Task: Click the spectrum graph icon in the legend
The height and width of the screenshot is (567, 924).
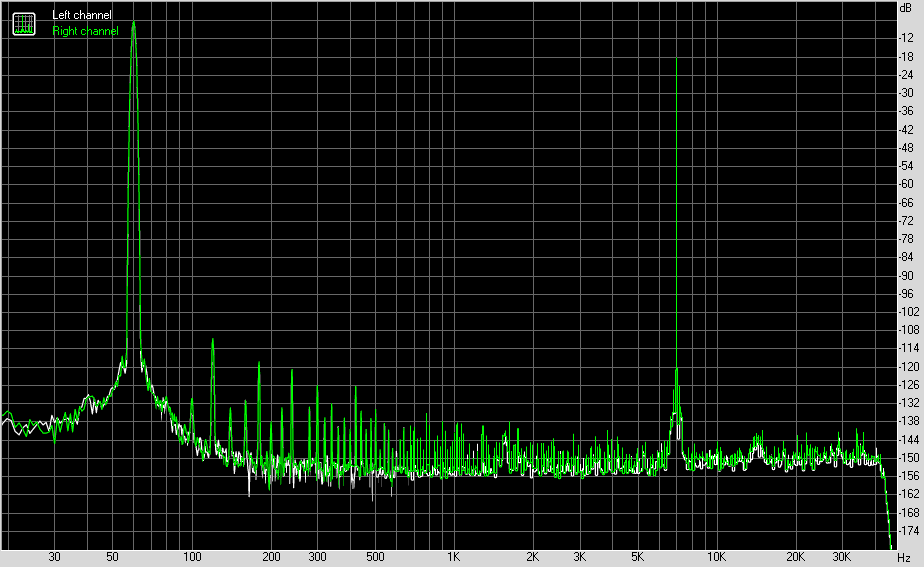Action: pyautogui.click(x=24, y=24)
